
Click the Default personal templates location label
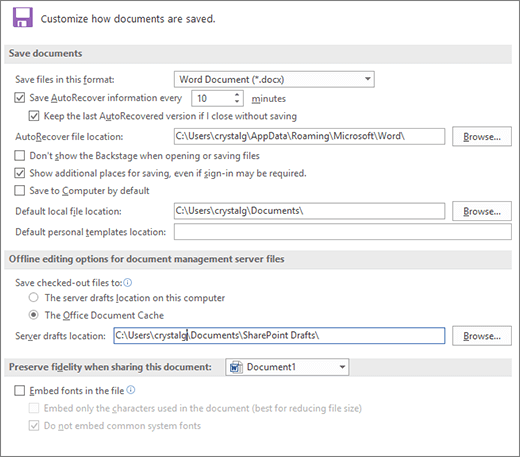91,232
